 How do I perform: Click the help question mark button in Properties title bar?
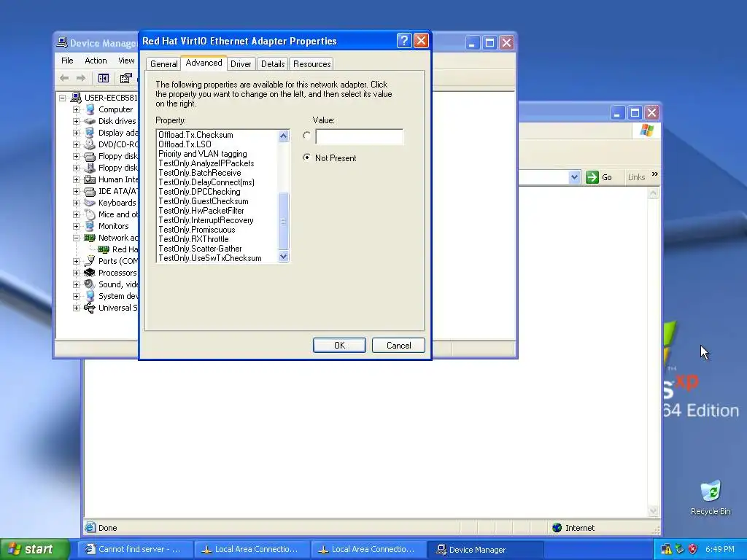404,41
